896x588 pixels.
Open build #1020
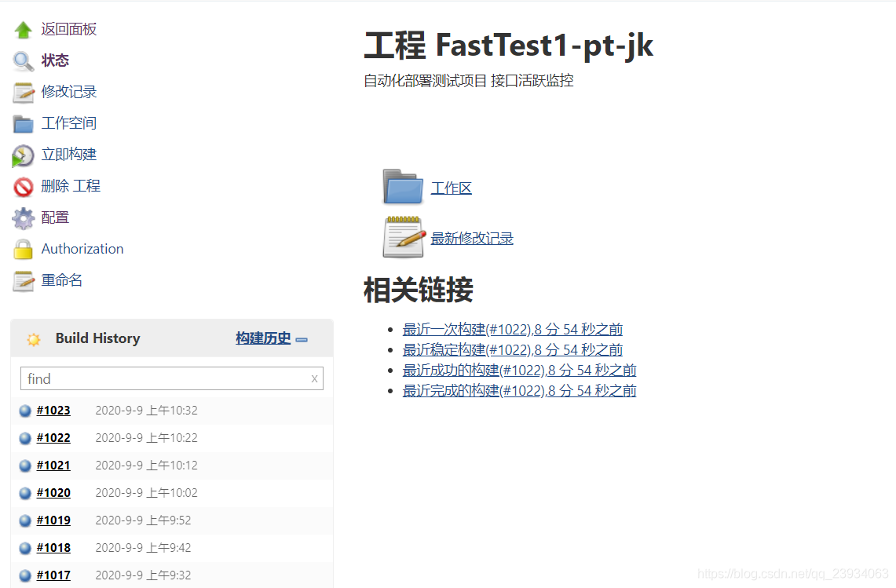(x=53, y=492)
